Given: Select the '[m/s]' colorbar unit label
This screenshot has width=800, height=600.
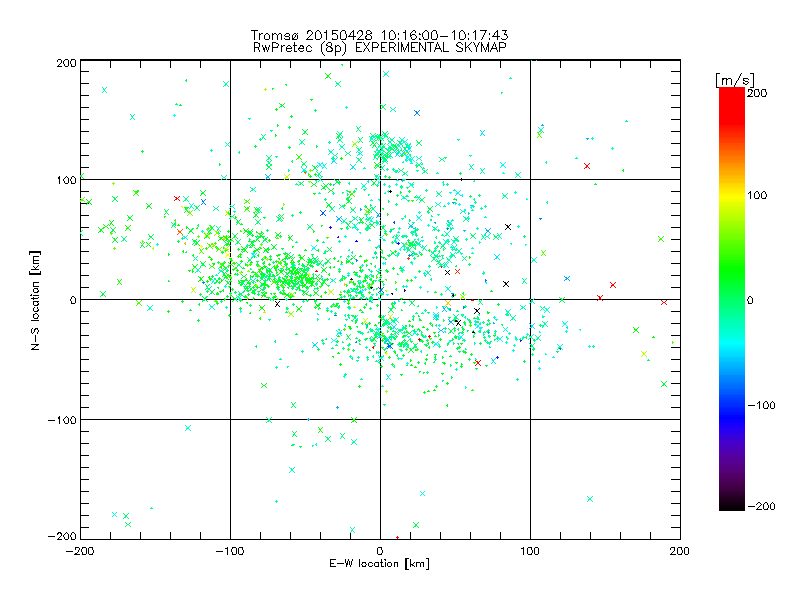Looking at the screenshot, I should pyautogui.click(x=735, y=80).
